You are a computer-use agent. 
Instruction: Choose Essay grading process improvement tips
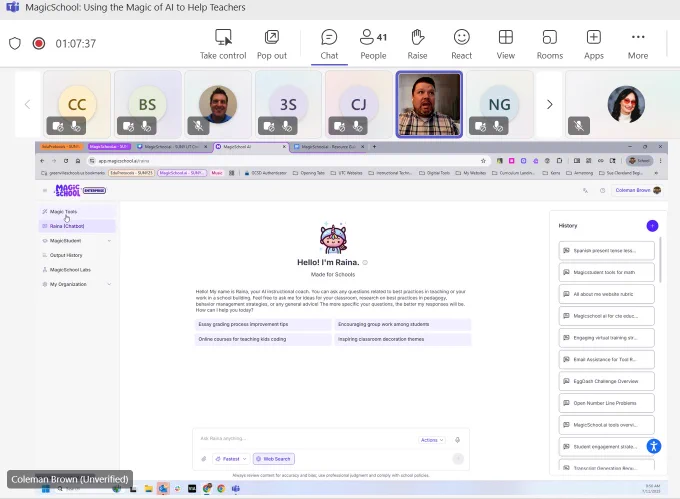tap(263, 324)
